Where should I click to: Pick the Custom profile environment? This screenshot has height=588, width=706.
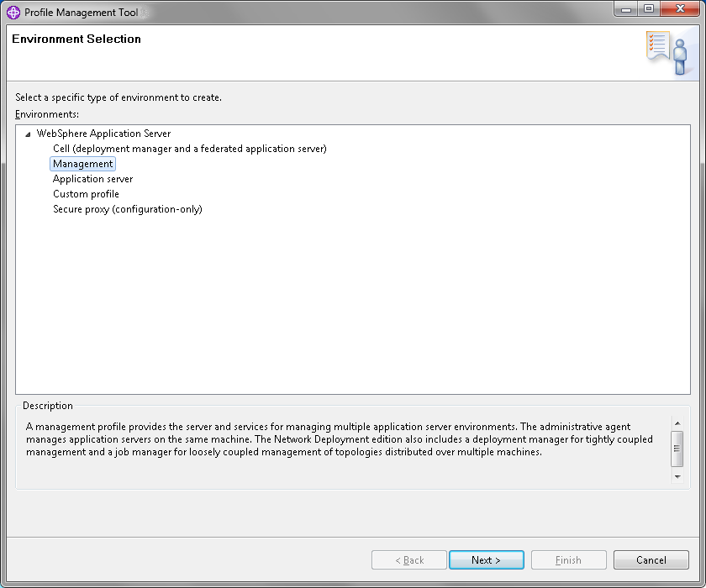(x=86, y=194)
